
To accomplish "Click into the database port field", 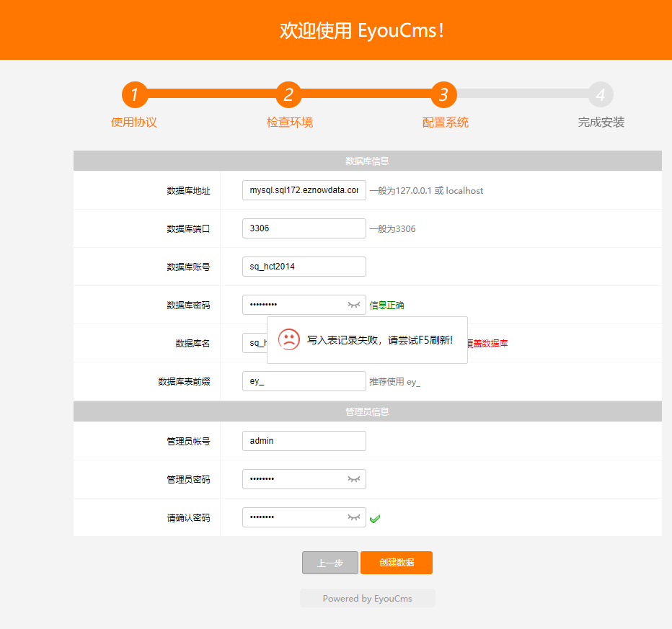I will point(304,228).
